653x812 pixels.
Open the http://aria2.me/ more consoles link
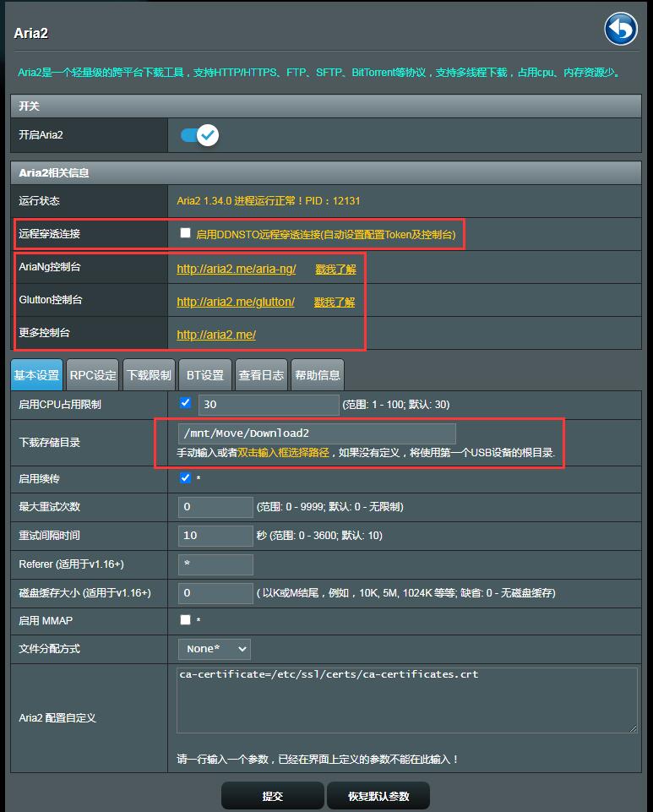coord(216,335)
